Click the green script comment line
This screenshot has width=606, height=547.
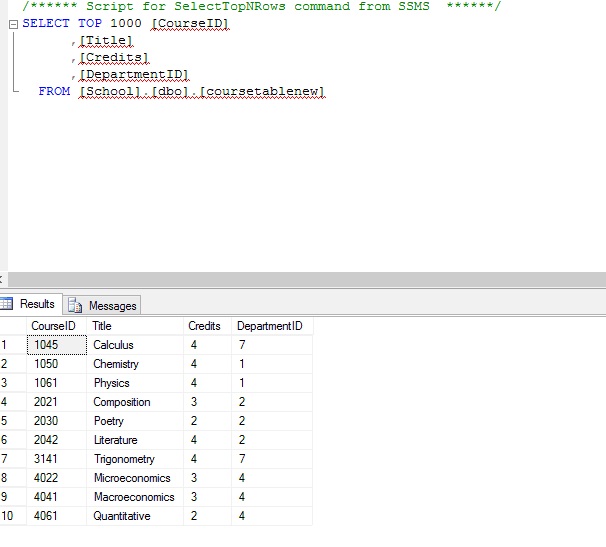261,6
